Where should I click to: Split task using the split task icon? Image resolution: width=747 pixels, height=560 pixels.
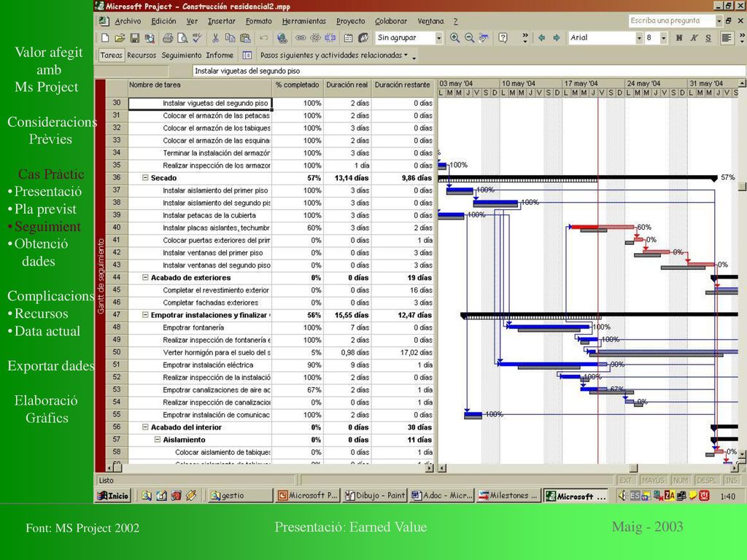click(x=330, y=38)
